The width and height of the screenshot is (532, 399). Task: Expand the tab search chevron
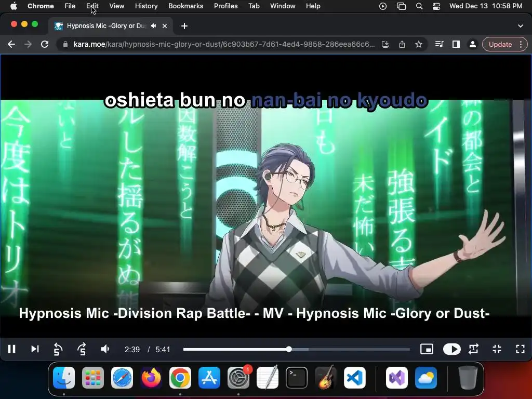521,26
